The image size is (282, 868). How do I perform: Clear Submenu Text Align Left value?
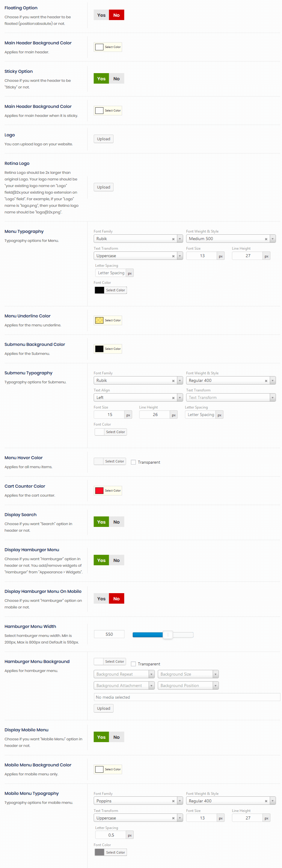pos(173,398)
